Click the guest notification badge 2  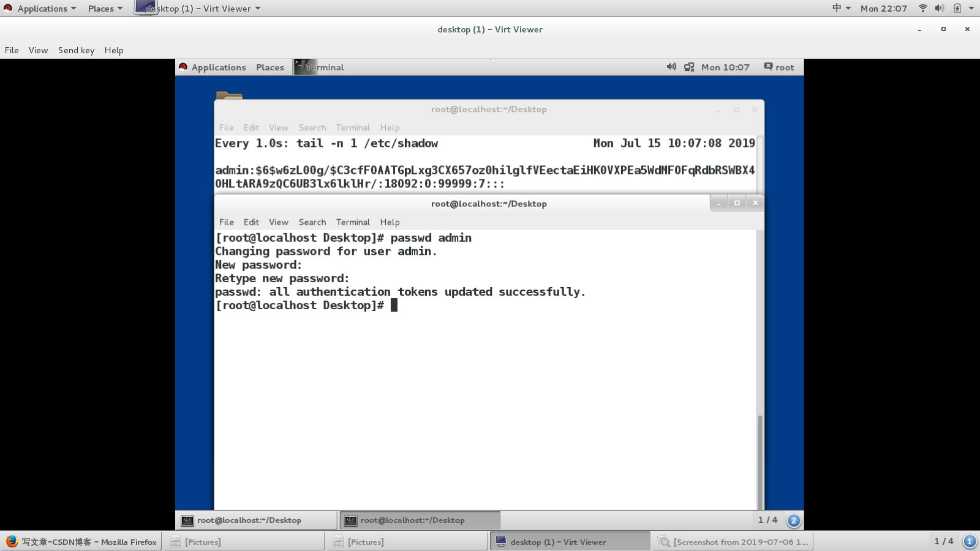pos(794,520)
